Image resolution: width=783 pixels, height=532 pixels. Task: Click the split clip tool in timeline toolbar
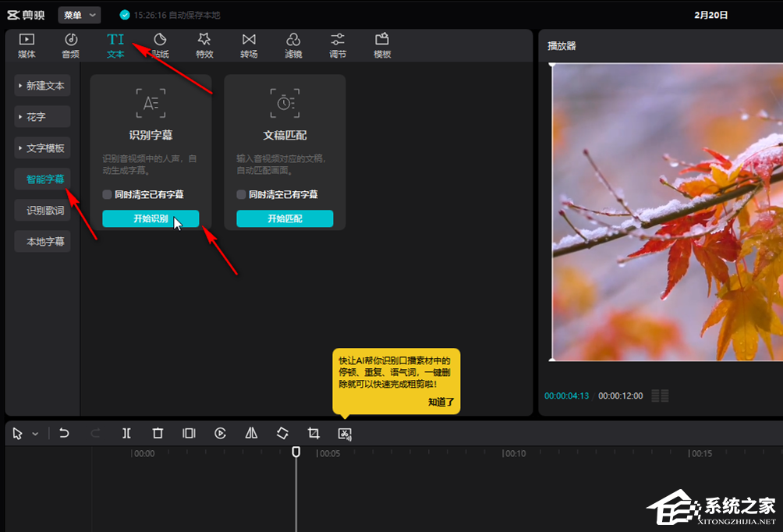click(126, 433)
